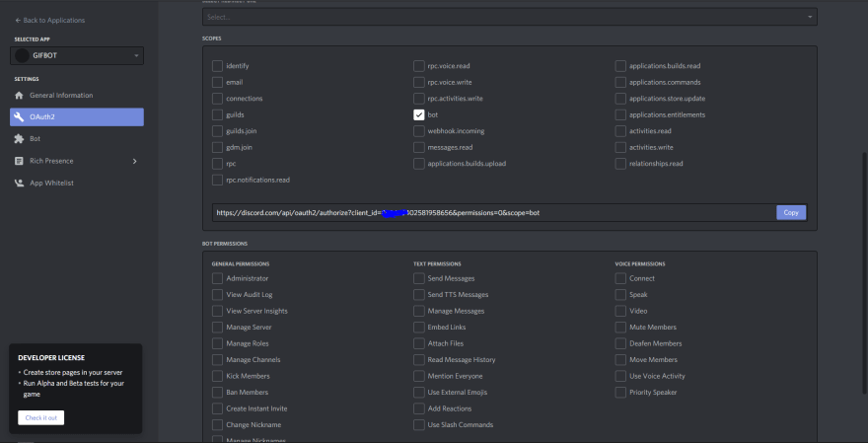868x443 pixels.
Task: Tick Kick Members permission
Action: point(217,376)
